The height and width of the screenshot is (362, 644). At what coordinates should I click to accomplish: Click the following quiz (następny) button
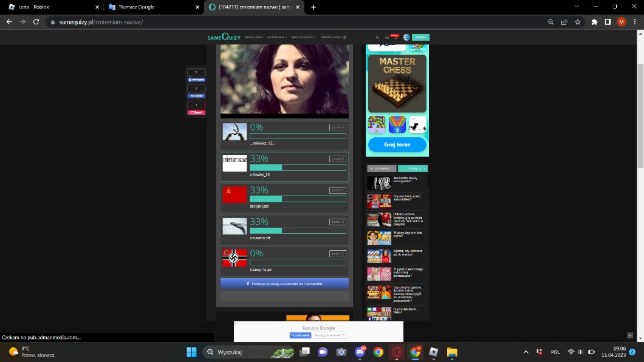pos(413,168)
